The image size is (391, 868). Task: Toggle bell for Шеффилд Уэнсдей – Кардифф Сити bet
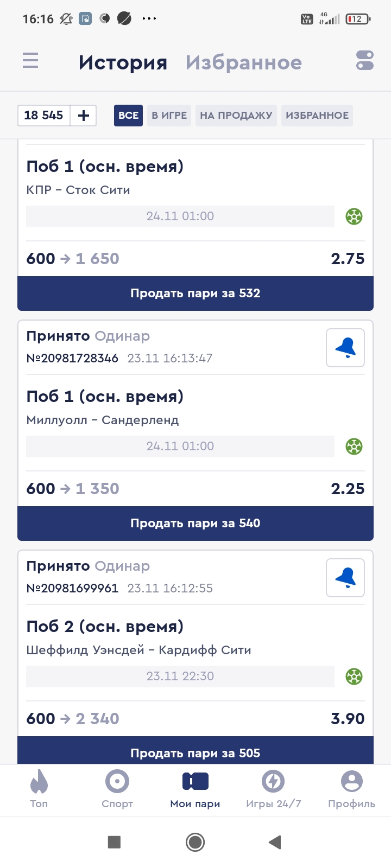[345, 578]
